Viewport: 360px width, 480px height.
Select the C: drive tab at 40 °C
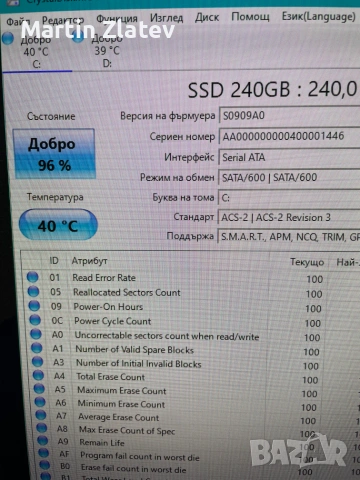(x=35, y=51)
